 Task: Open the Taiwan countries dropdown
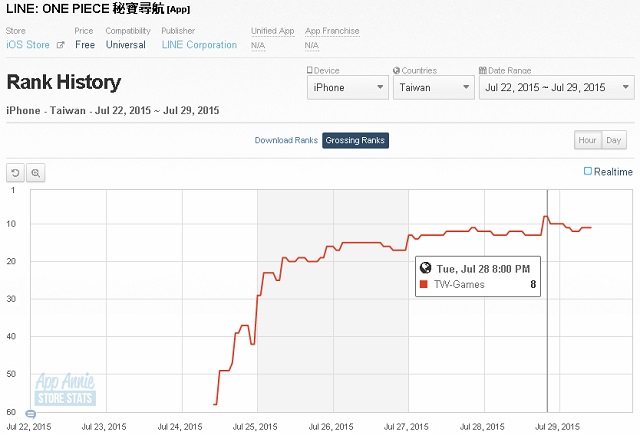coord(434,87)
